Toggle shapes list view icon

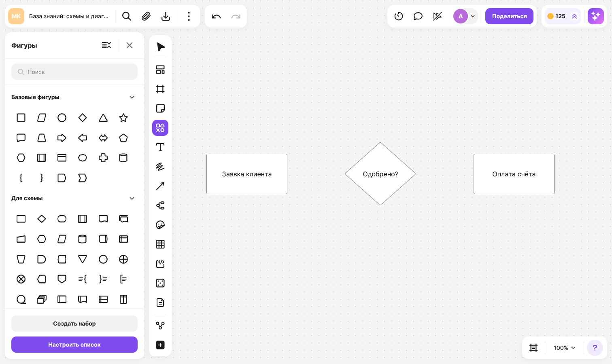106,45
